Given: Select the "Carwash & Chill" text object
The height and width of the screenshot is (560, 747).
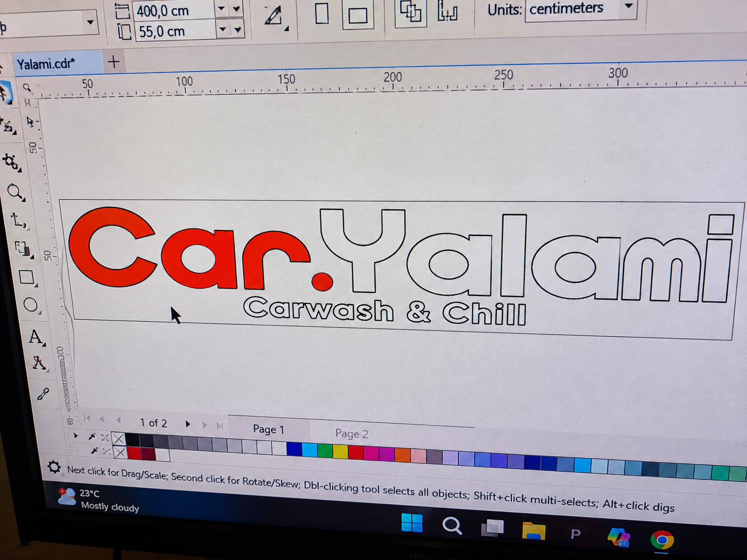Looking at the screenshot, I should tap(385, 311).
